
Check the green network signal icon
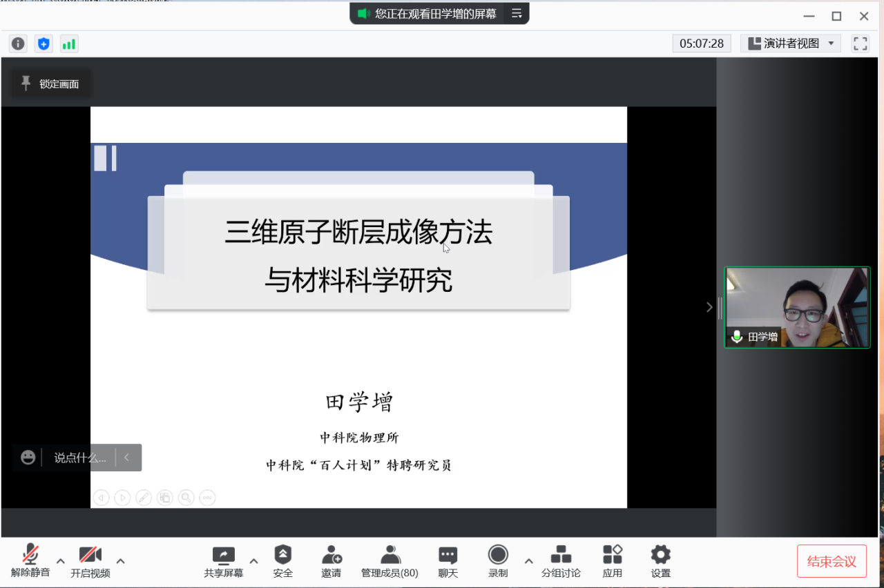point(69,44)
